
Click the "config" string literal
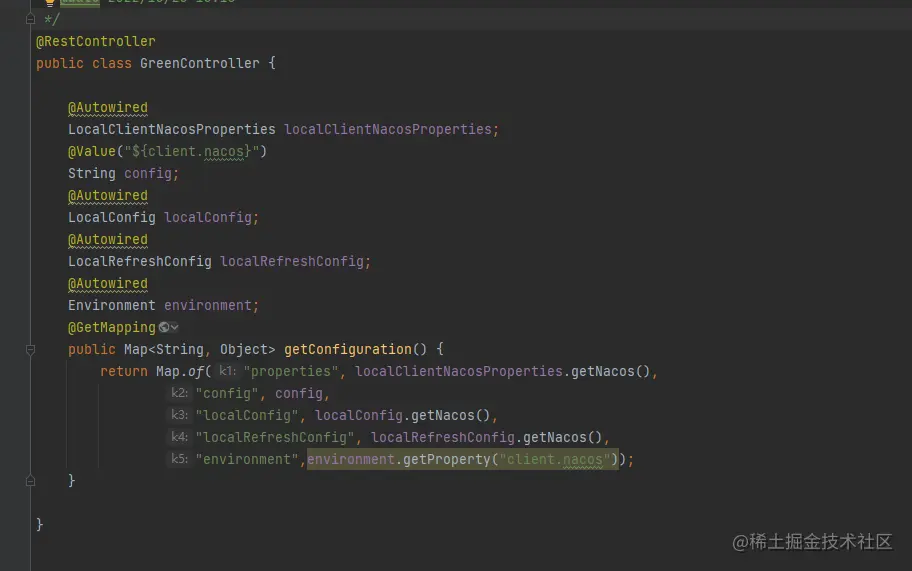pyautogui.click(x=227, y=394)
